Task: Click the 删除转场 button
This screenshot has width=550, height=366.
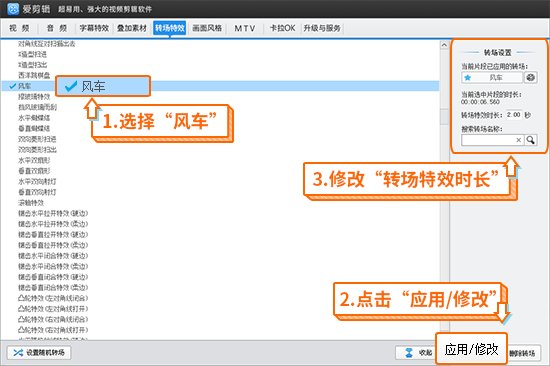Action: pos(524,353)
